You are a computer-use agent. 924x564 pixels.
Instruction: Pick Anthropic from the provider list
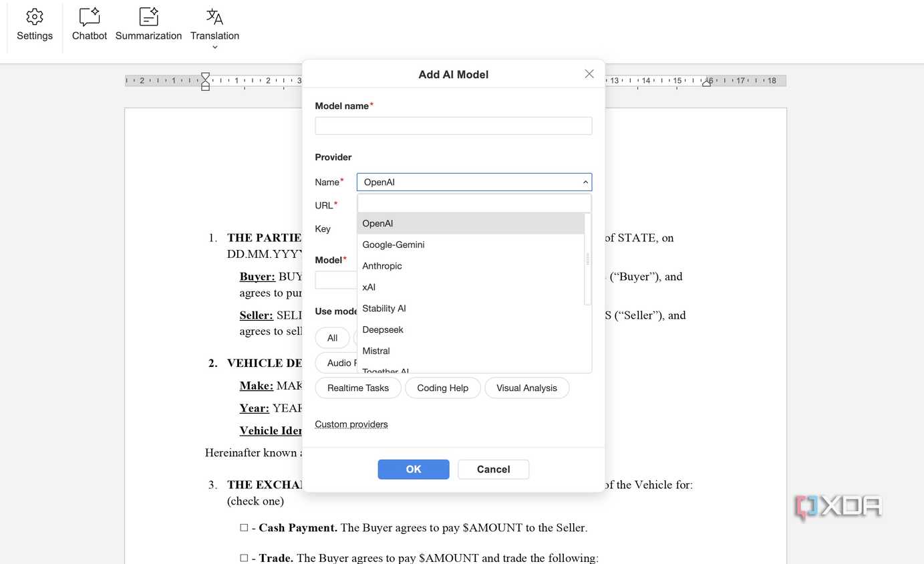[x=471, y=266]
